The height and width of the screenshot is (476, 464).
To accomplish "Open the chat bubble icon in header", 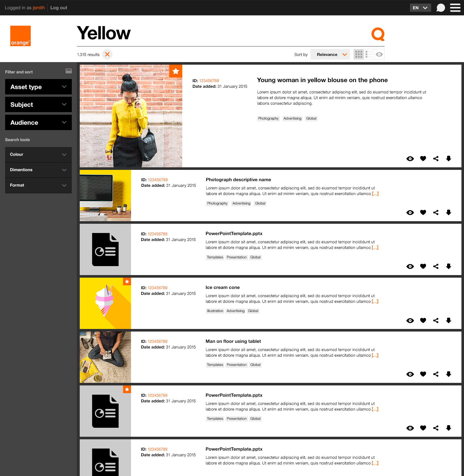I will click(440, 8).
